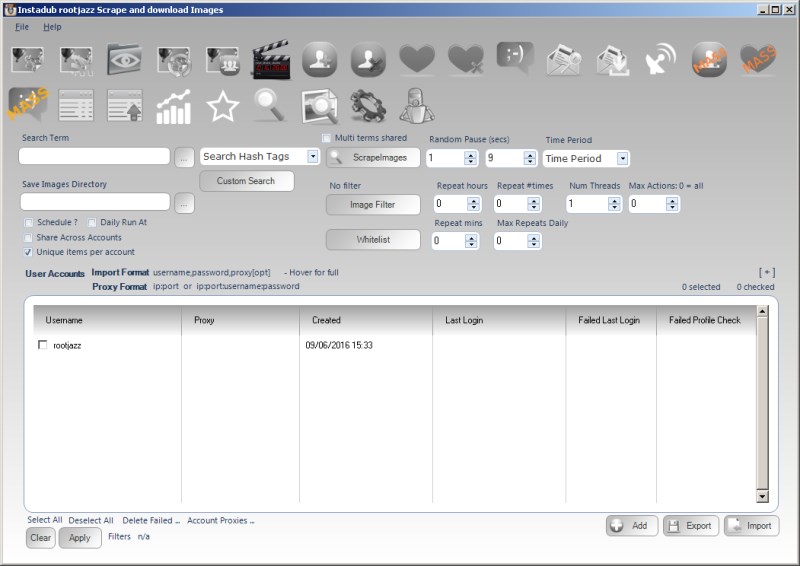Sort accounts by Username column header
Screen dimensions: 800x566
[107, 320]
